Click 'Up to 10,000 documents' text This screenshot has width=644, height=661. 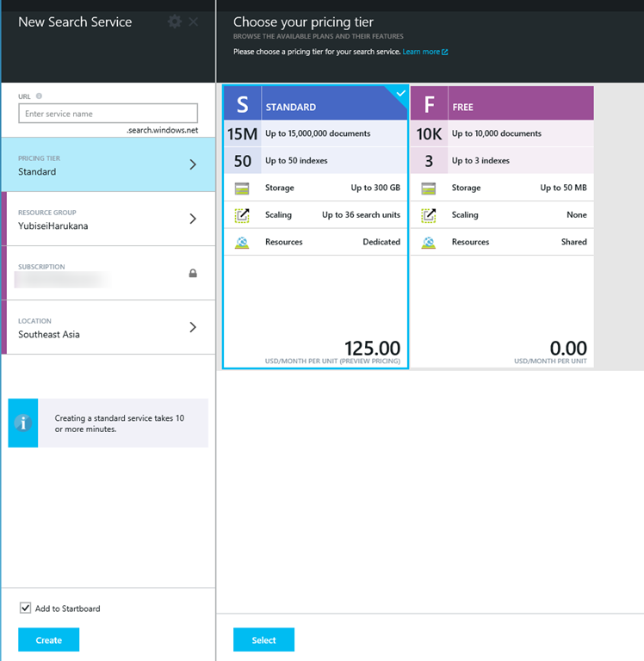click(x=497, y=133)
